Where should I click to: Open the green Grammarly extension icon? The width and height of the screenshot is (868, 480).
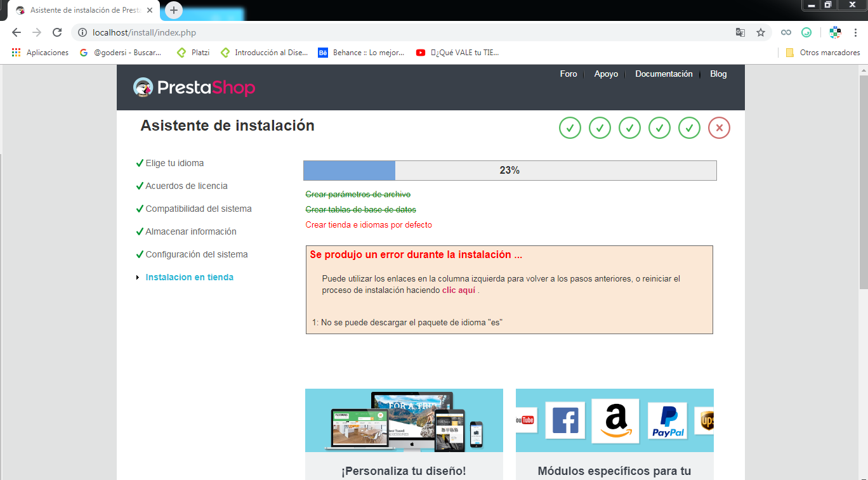[x=806, y=32]
